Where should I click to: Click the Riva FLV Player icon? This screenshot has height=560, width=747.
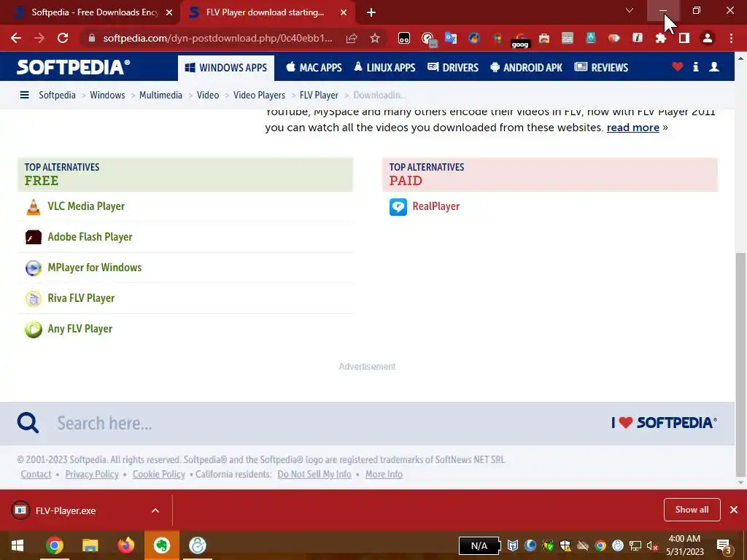pos(34,298)
